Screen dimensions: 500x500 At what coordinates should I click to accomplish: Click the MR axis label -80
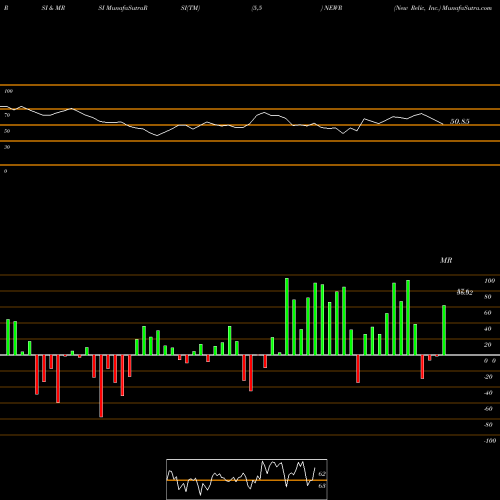pos(488,425)
